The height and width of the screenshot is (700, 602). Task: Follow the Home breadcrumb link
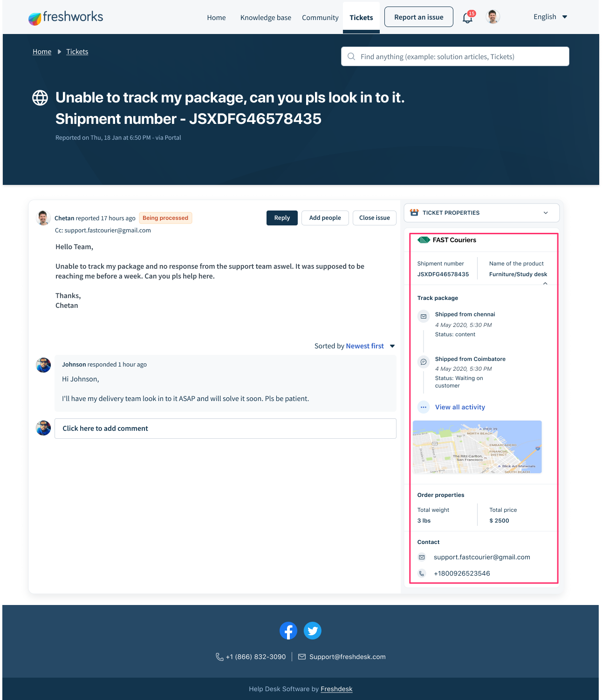pos(42,52)
